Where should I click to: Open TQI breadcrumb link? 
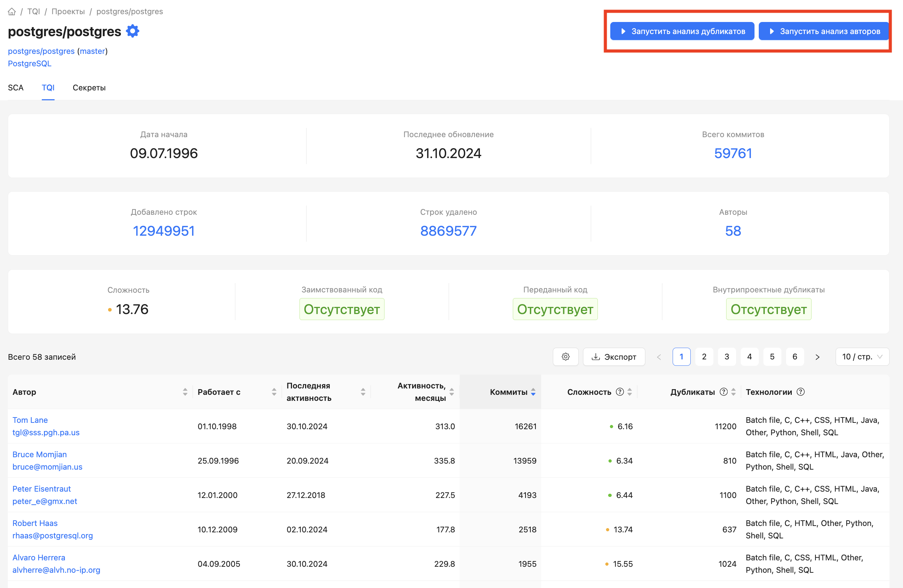33,11
